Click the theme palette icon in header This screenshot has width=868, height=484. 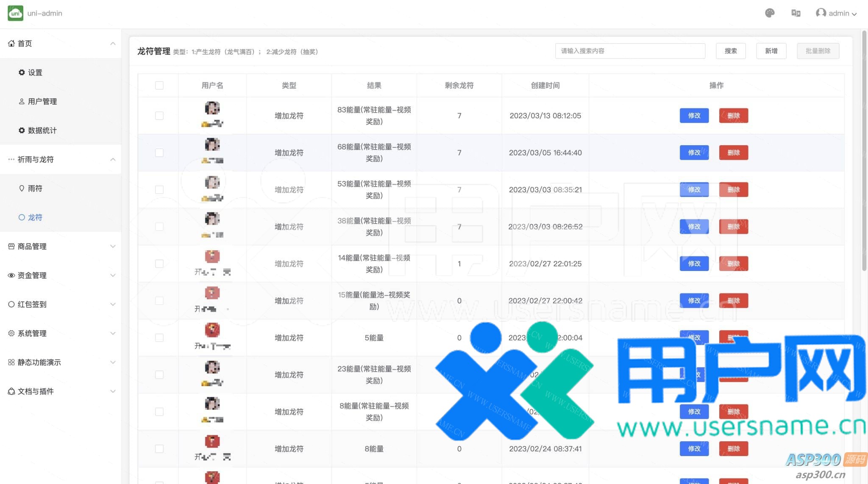click(x=770, y=13)
